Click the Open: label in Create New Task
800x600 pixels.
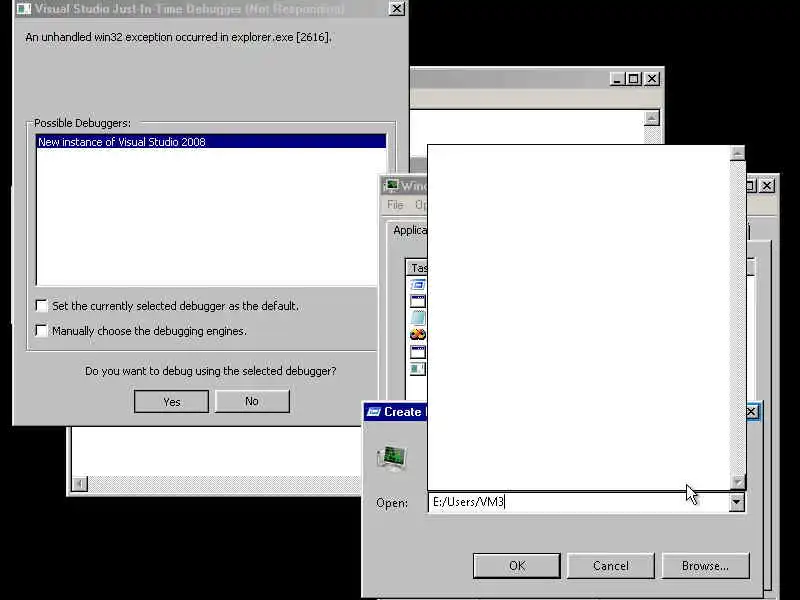392,503
